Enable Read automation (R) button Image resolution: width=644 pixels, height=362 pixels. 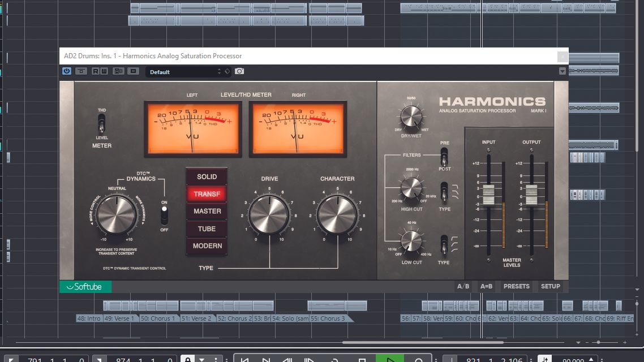click(95, 71)
